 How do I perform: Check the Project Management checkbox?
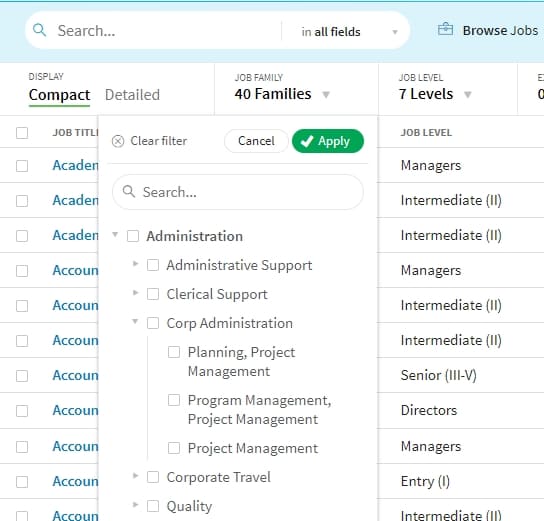point(174,448)
